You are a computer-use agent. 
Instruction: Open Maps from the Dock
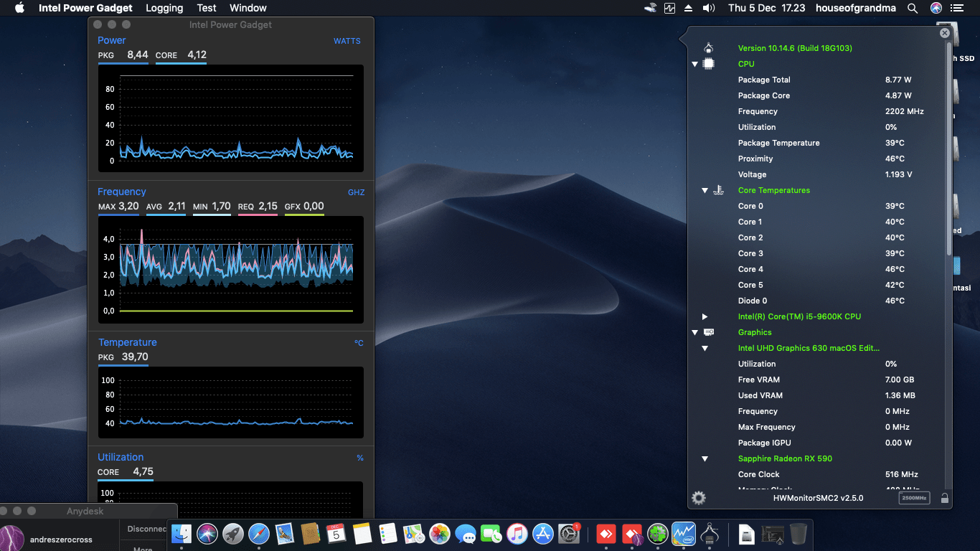coord(414,534)
